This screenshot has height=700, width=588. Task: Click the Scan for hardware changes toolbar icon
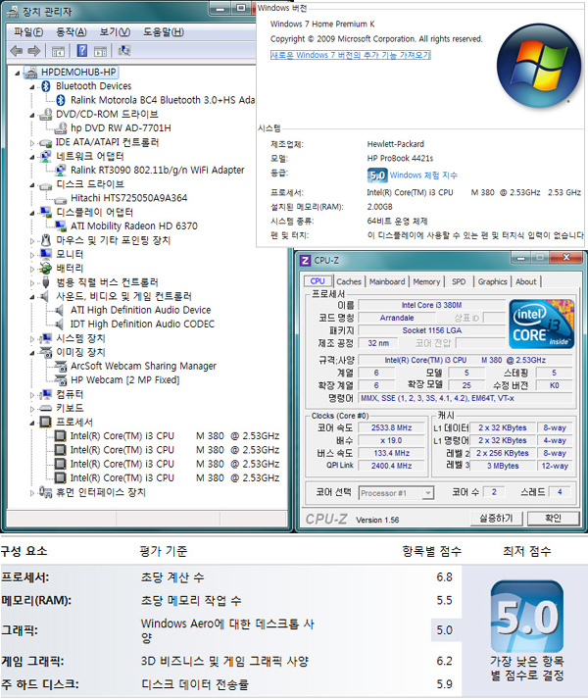coord(124,50)
